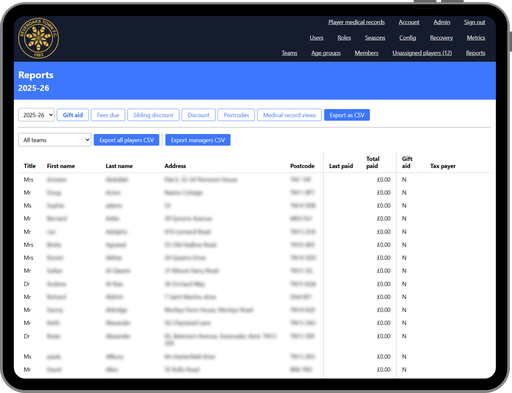The image size is (512, 393).
Task: Click Export managers CSV button
Action: [x=198, y=140]
